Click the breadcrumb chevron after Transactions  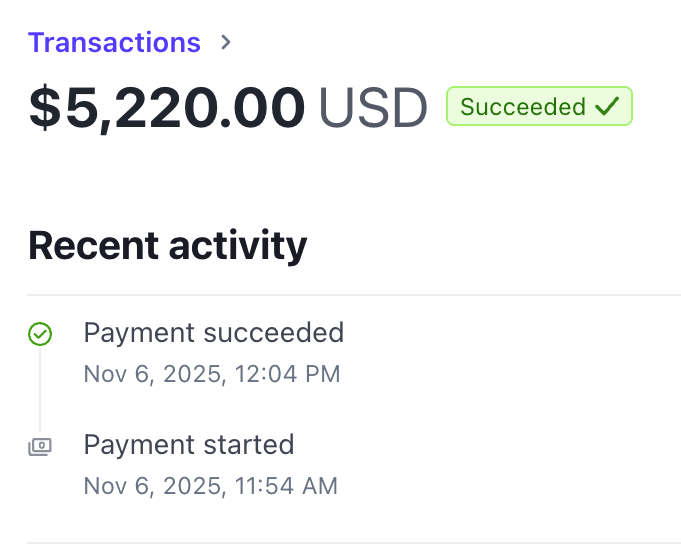(x=226, y=43)
